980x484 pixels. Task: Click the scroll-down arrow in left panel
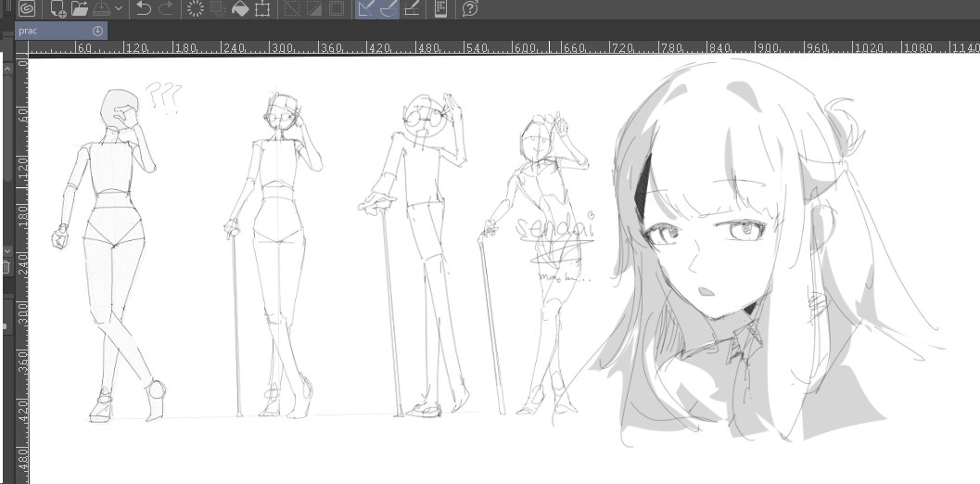click(x=7, y=249)
